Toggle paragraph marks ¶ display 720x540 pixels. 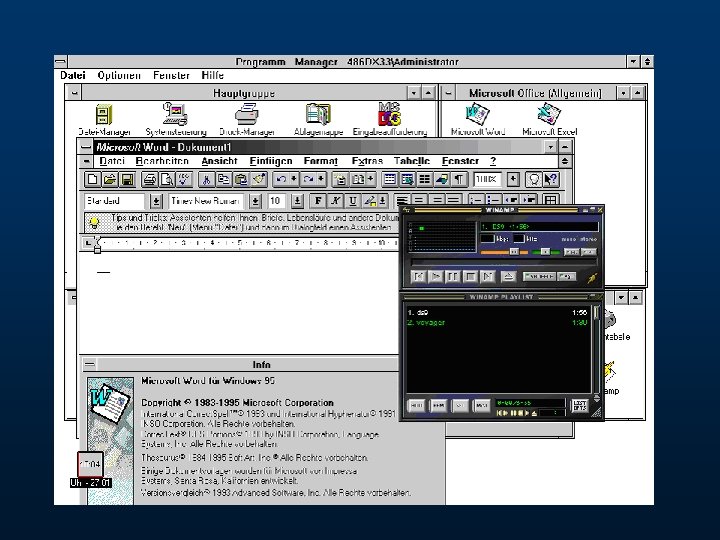click(459, 179)
